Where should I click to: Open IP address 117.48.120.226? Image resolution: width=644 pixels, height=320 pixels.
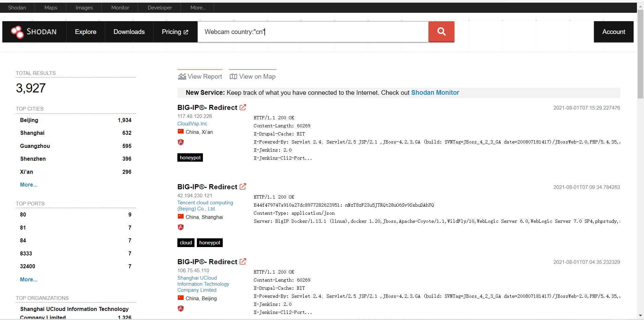pos(195,116)
